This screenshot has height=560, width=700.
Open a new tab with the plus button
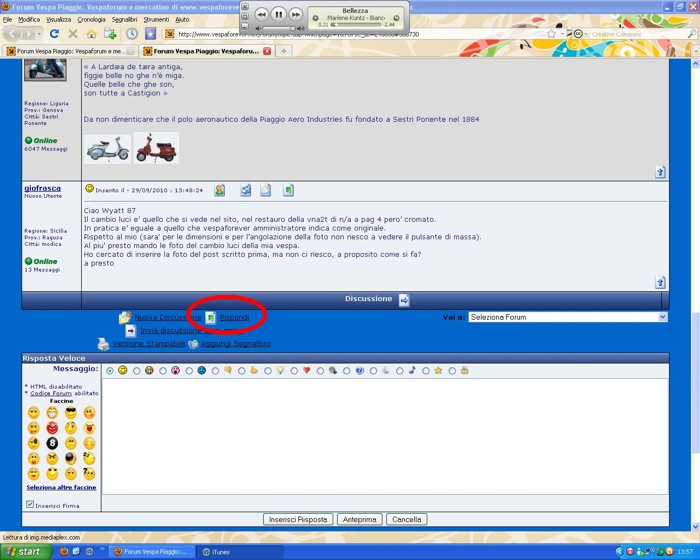click(x=283, y=51)
